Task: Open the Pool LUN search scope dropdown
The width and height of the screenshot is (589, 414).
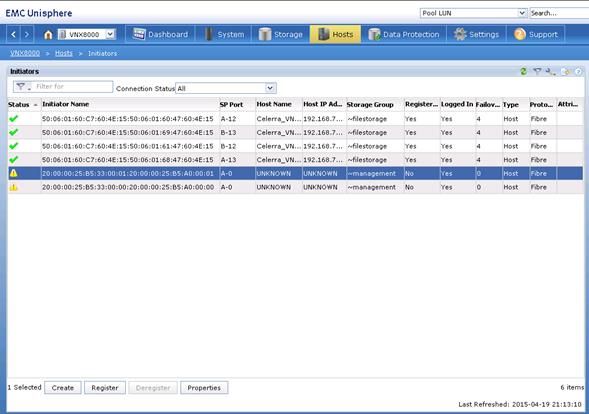Action: point(522,13)
